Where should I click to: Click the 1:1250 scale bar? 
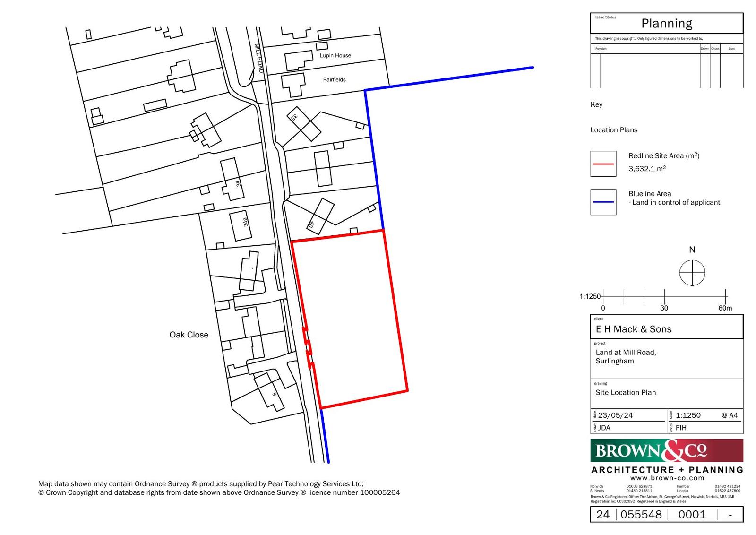point(664,297)
